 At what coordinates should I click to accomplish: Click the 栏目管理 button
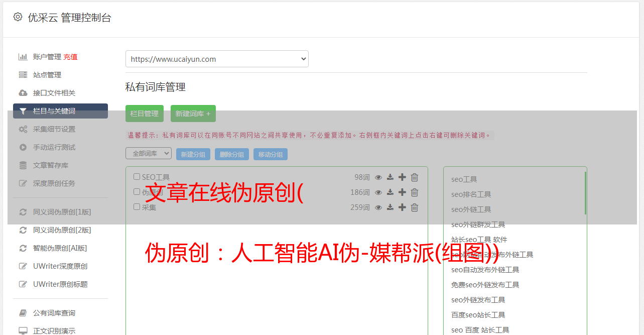[x=145, y=114]
